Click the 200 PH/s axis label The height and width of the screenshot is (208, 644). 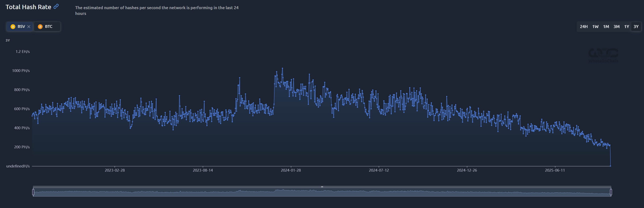[x=22, y=147]
